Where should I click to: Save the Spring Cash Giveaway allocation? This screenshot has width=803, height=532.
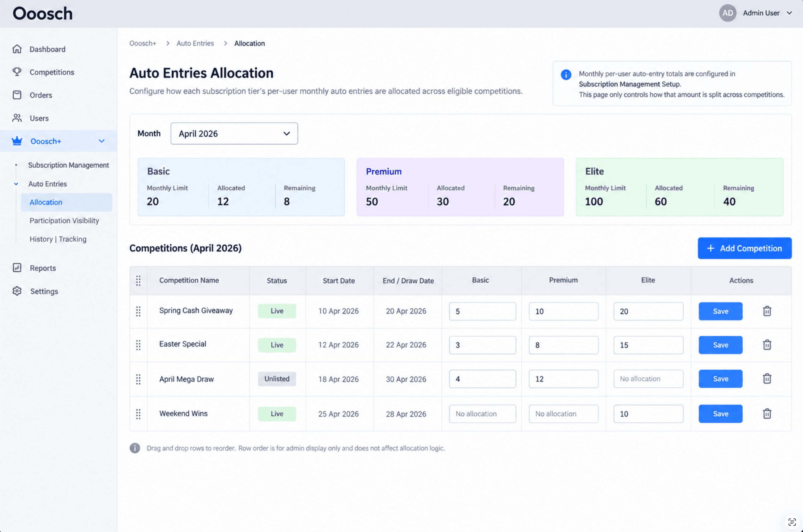(721, 311)
